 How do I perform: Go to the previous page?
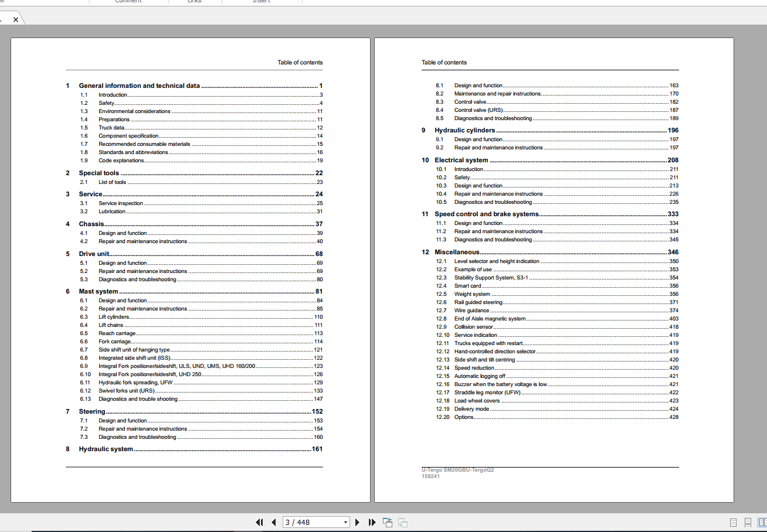[273, 522]
